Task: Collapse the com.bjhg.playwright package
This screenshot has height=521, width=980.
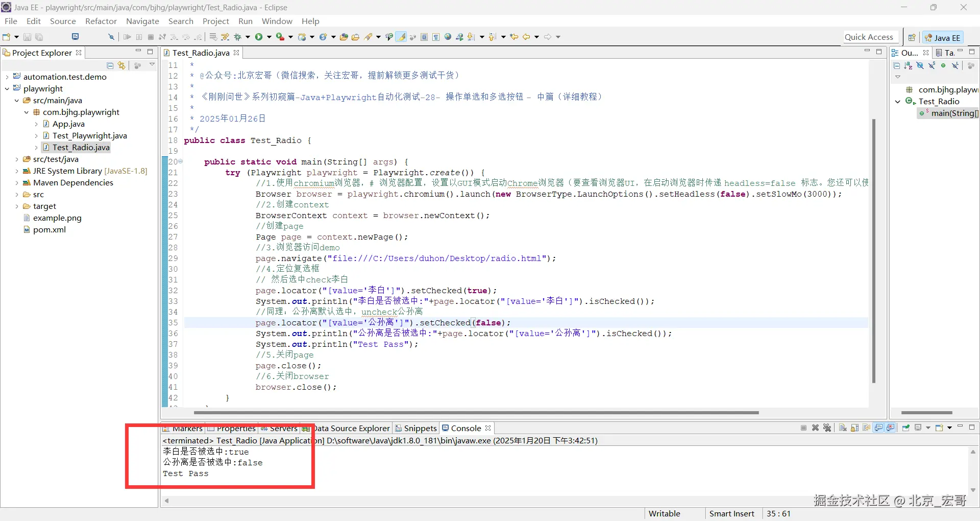Action: pos(27,112)
